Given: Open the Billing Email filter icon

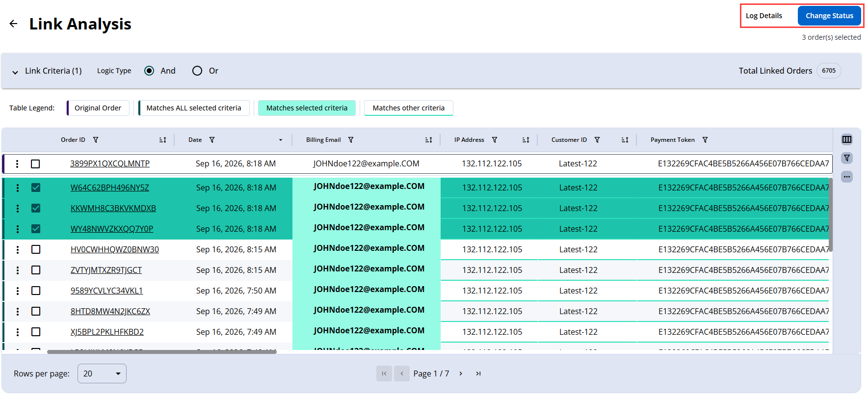Looking at the screenshot, I should click(x=351, y=140).
